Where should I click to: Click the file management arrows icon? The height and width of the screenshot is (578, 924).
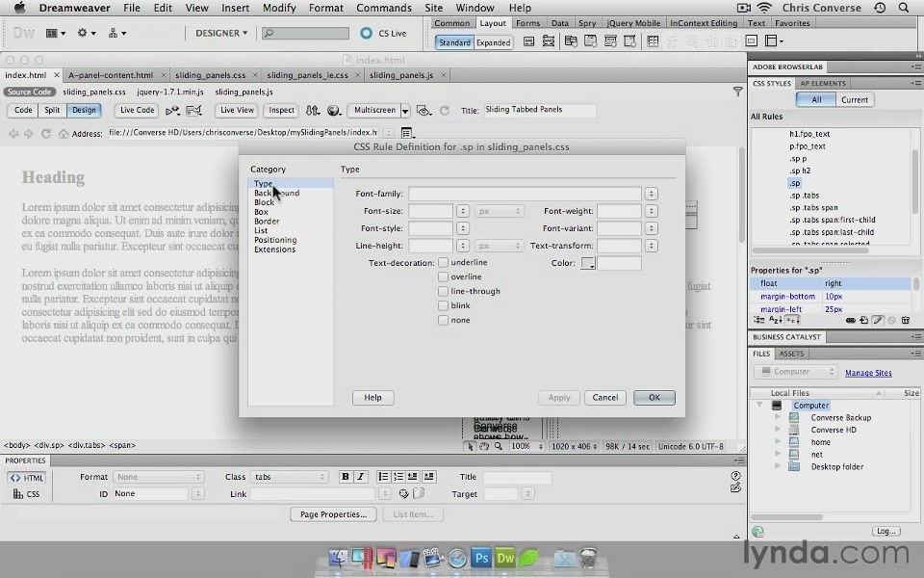(312, 110)
